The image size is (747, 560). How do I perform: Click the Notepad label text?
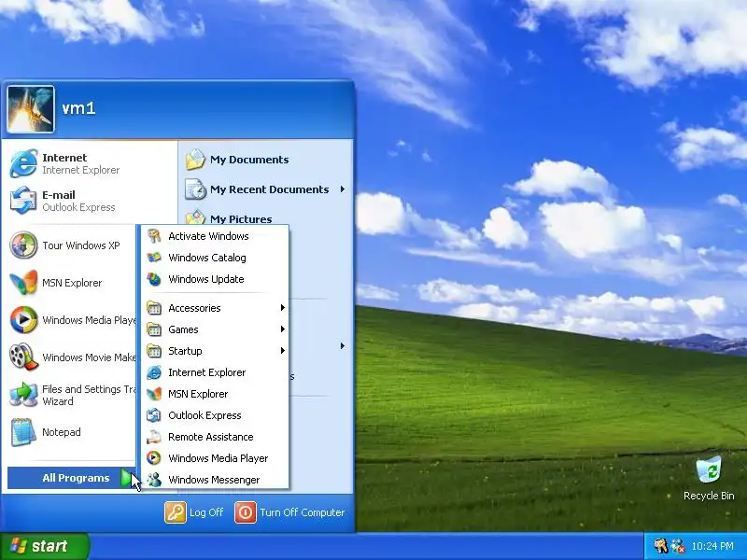[62, 432]
